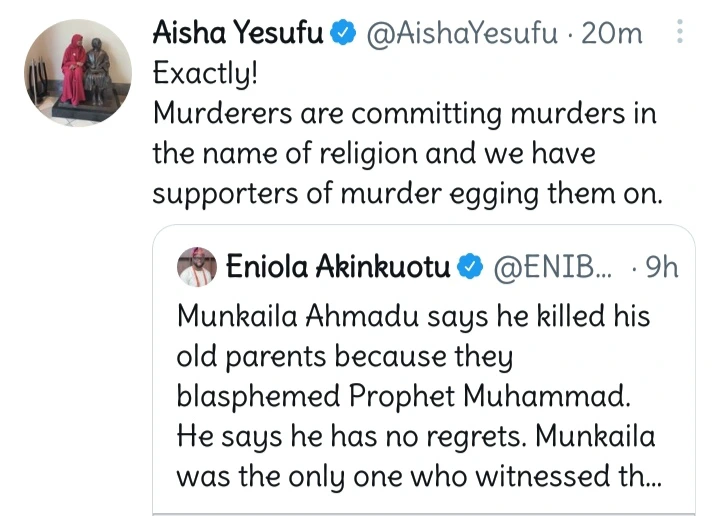Open Eniola Akinkuotu's small avatar
This screenshot has width=720, height=516.
pyautogui.click(x=197, y=267)
